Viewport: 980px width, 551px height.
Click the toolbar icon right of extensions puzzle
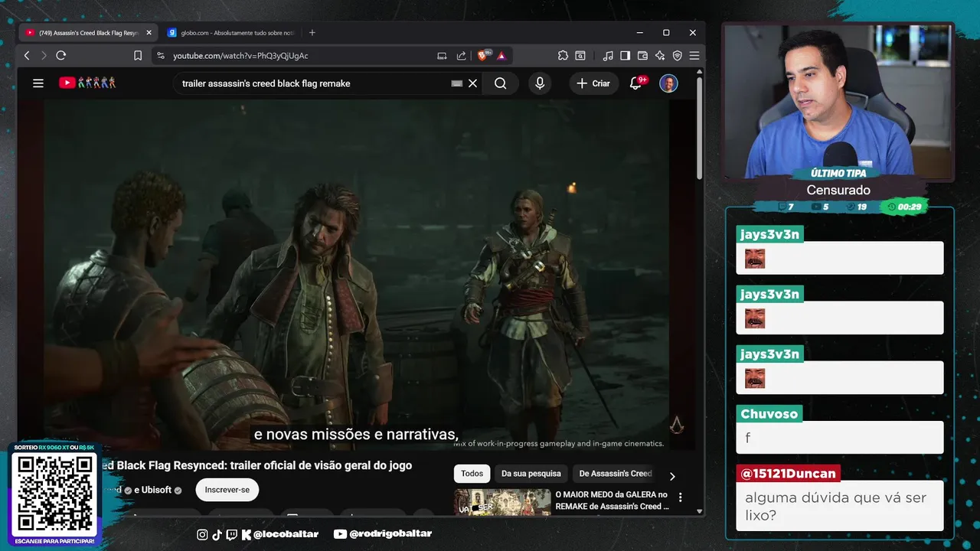[x=580, y=55]
